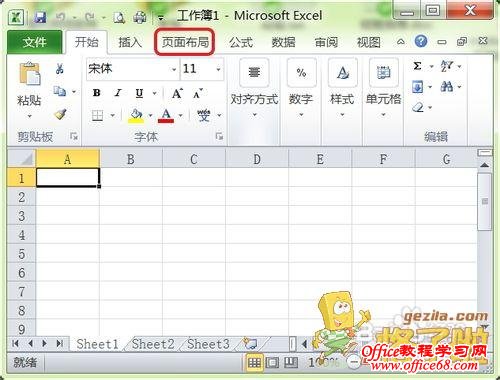The width and height of the screenshot is (500, 380).
Task: Open the 样式 (Styles) group button
Action: click(342, 88)
